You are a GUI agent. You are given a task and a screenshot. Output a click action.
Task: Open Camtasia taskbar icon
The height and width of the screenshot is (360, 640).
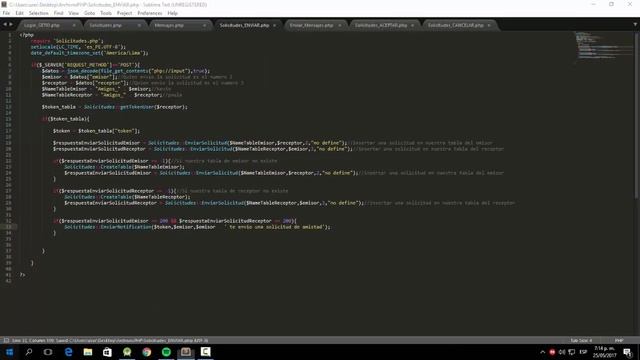point(205,352)
